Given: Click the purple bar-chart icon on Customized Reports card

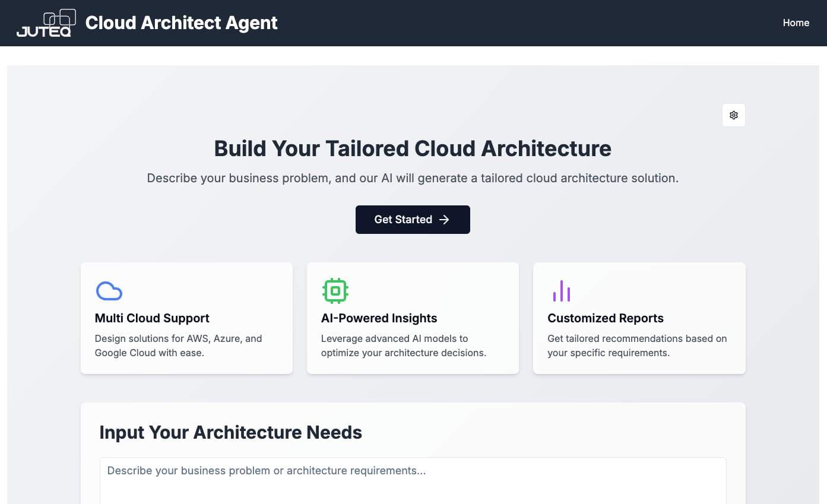Looking at the screenshot, I should click(x=562, y=291).
